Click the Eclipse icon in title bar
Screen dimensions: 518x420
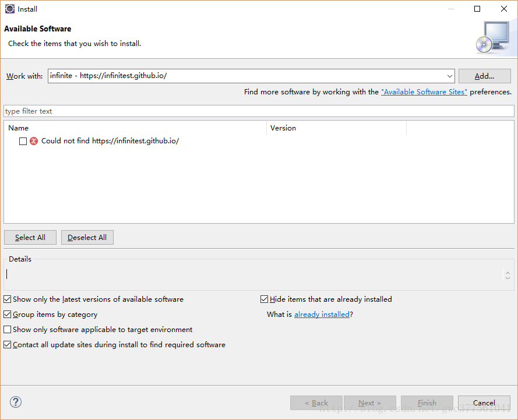(x=9, y=9)
